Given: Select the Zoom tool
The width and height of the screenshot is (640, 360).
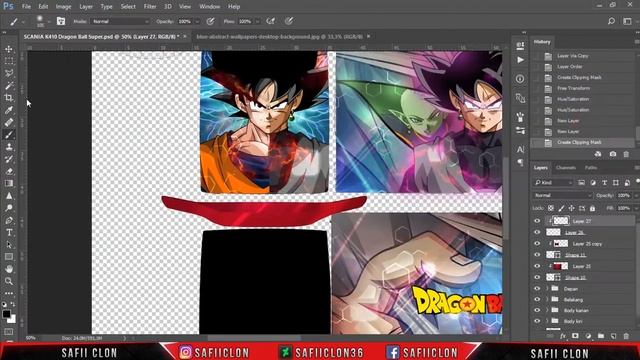Looking at the screenshot, I should [x=9, y=281].
